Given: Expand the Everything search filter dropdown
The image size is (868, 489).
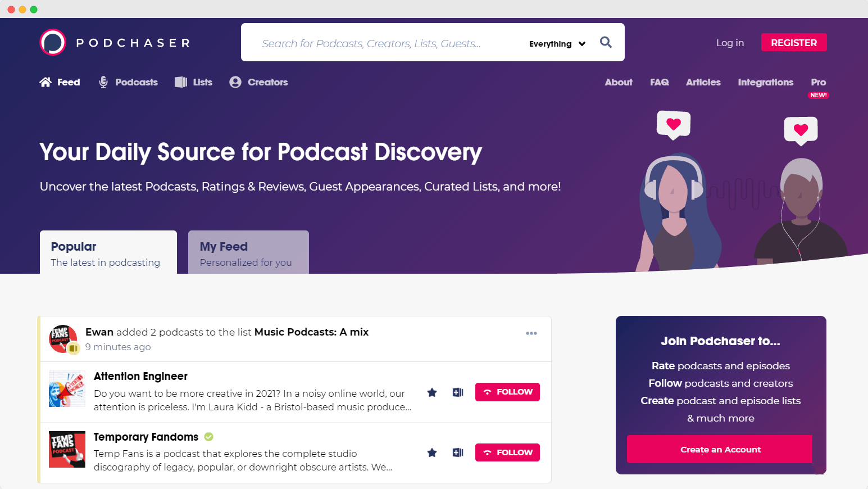Looking at the screenshot, I should pos(557,44).
